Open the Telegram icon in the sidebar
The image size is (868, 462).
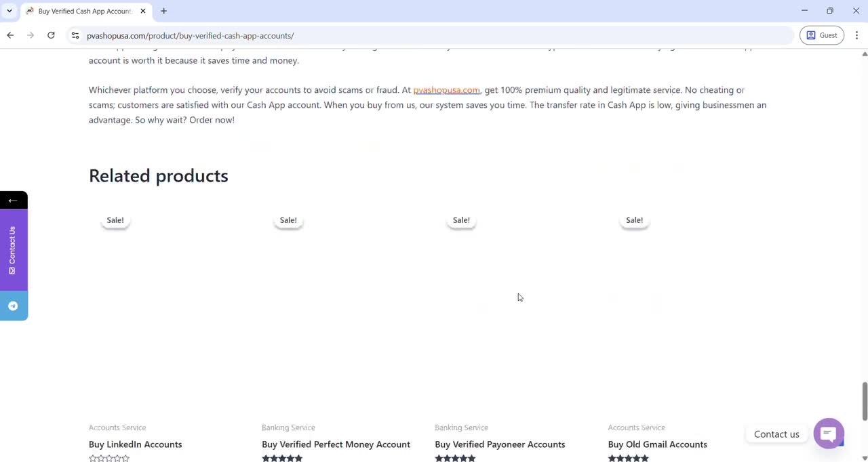pyautogui.click(x=13, y=306)
